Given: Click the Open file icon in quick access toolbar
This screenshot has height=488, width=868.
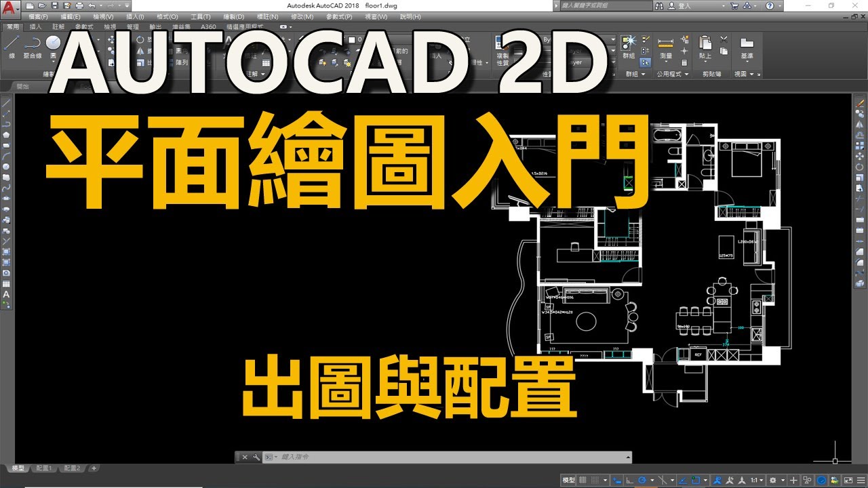Looking at the screenshot, I should pyautogui.click(x=42, y=5).
